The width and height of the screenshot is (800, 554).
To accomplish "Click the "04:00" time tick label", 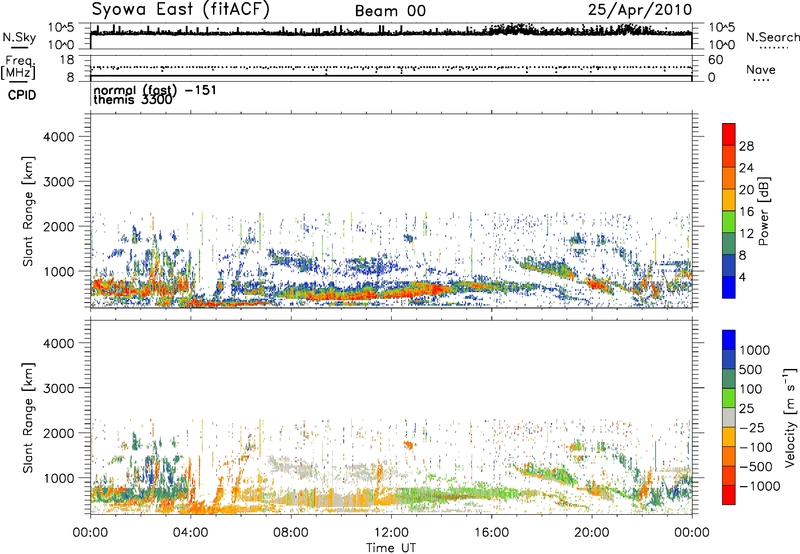I will click(190, 533).
